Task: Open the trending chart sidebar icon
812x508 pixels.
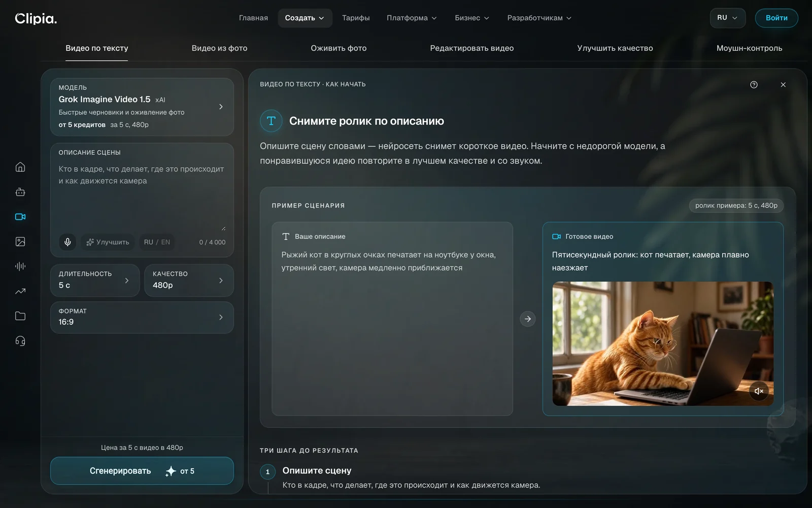Action: [x=20, y=291]
